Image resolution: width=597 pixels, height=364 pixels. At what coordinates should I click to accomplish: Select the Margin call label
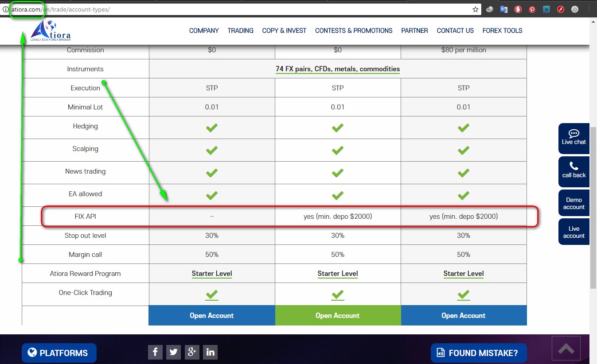coord(86,255)
